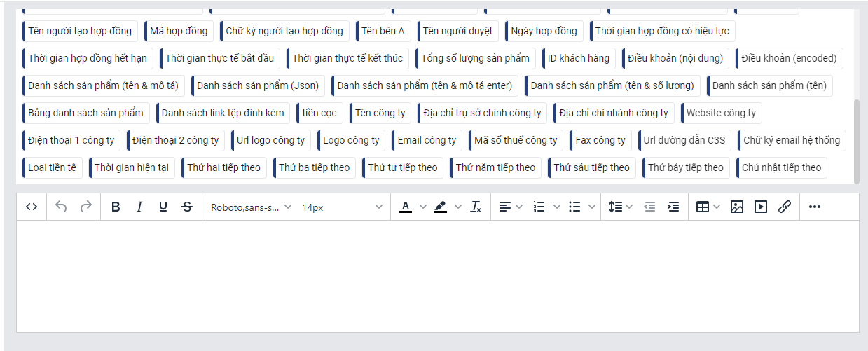Insert an image into the editor

736,207
